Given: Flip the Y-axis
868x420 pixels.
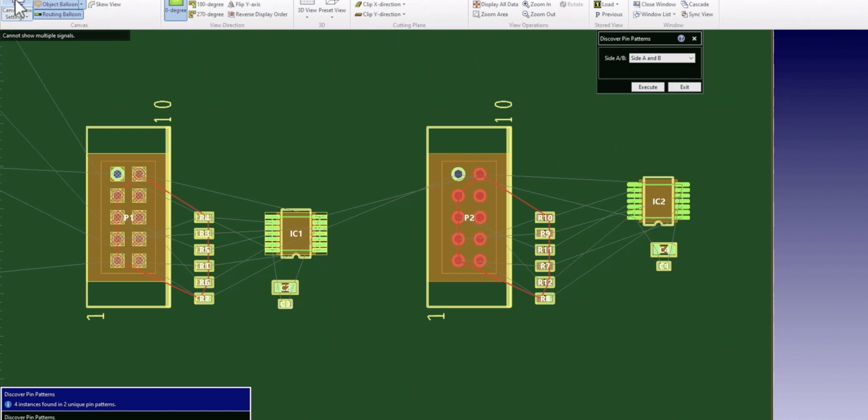Looking at the screenshot, I should (244, 4).
